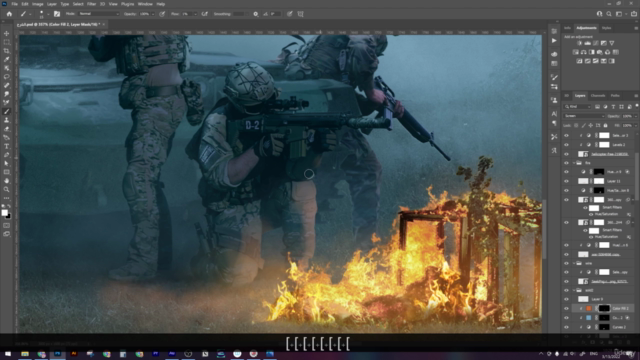Open the brush settings panel icon
640x360 pixels.
[57, 14]
